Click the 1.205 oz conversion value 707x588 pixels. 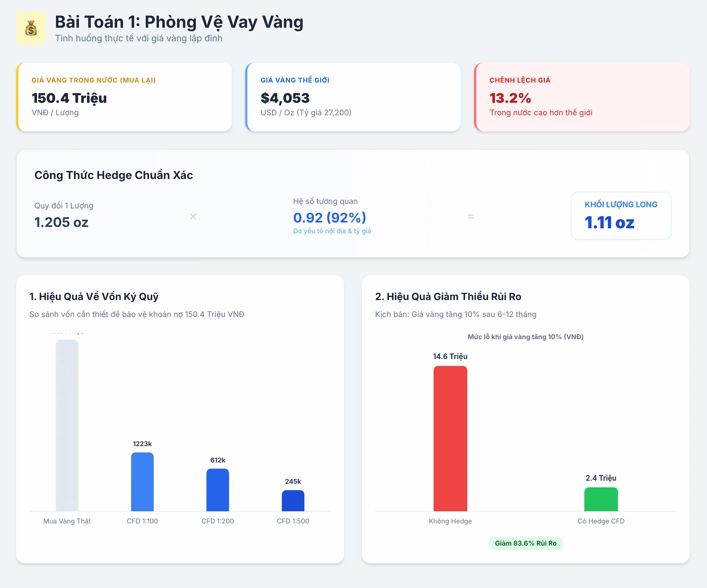(61, 222)
